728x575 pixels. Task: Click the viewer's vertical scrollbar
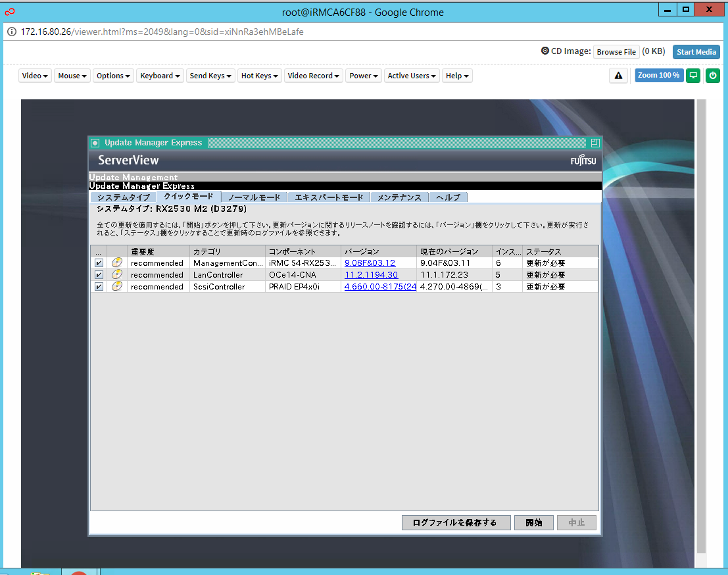click(x=701, y=326)
